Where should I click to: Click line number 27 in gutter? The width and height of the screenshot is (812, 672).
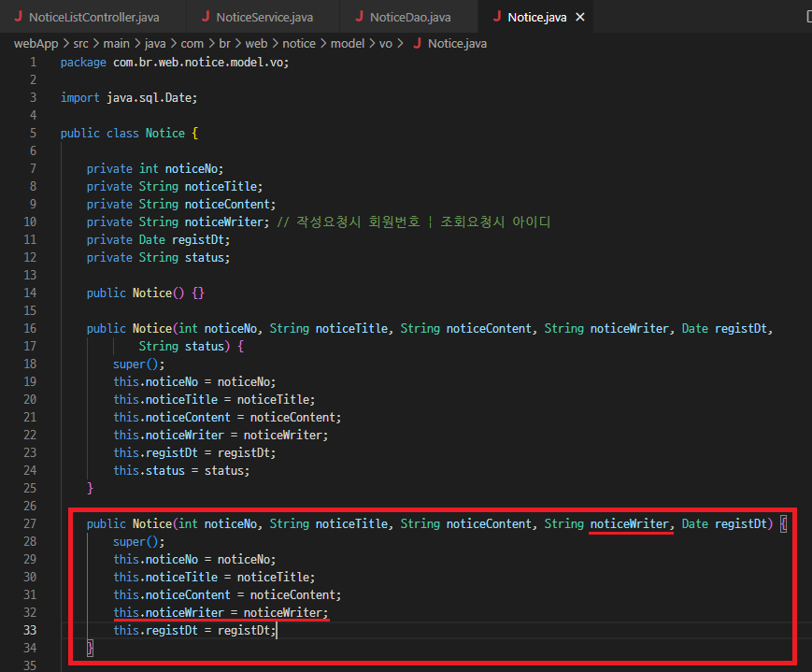coord(30,523)
